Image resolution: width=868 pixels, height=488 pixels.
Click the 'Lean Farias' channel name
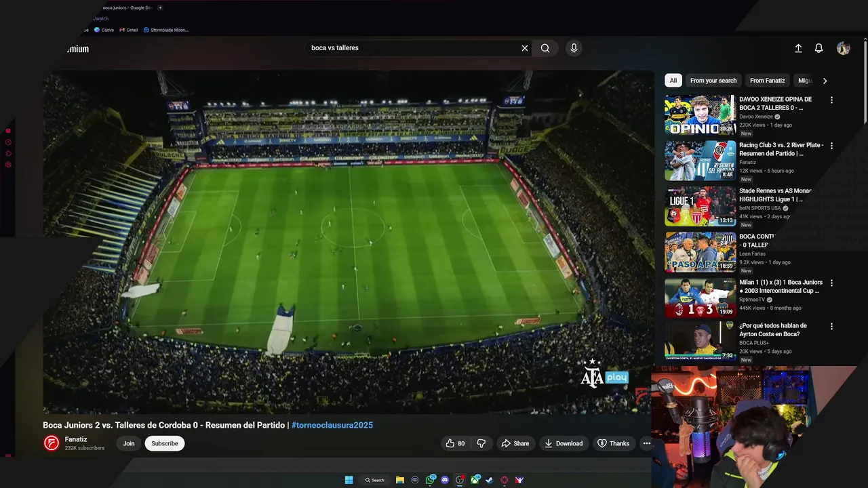click(x=753, y=254)
